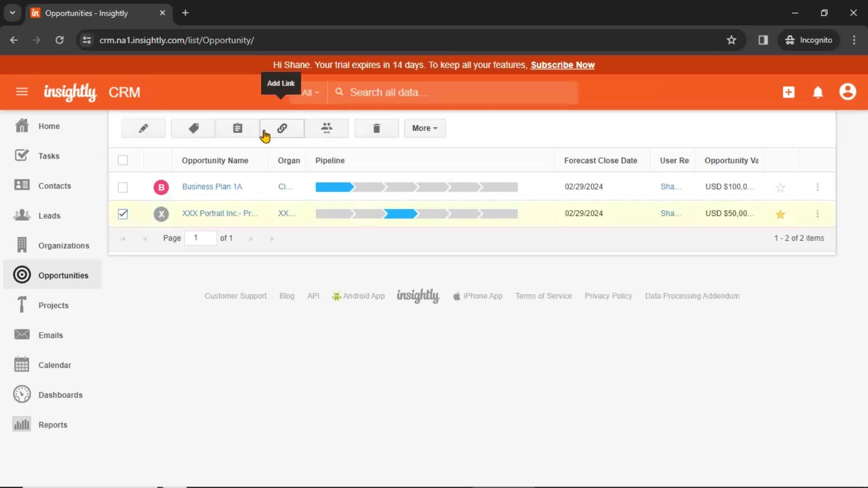Click the Sha... user link for Business Plan 1A
The width and height of the screenshot is (868, 488).
670,187
